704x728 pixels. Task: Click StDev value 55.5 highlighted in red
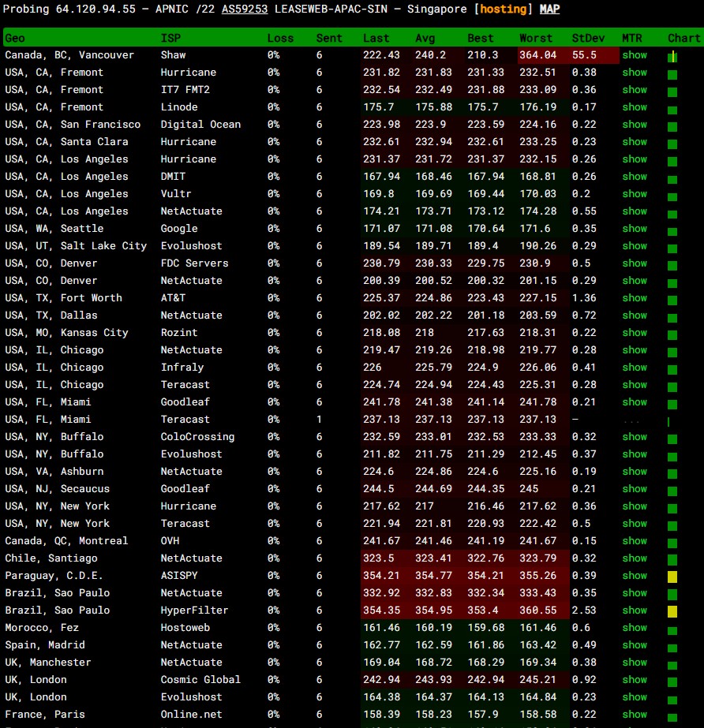click(x=584, y=54)
